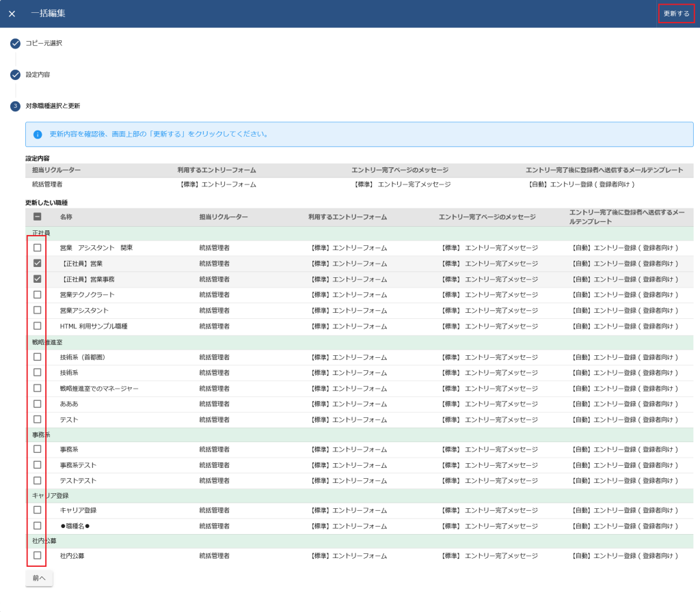Tick the 事務系テスト checkbox

[x=37, y=465]
